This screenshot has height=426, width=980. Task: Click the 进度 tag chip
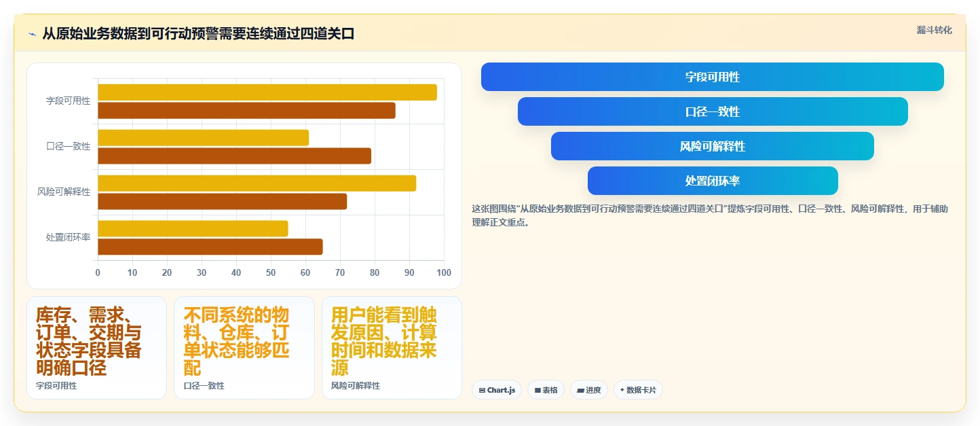pyautogui.click(x=589, y=390)
